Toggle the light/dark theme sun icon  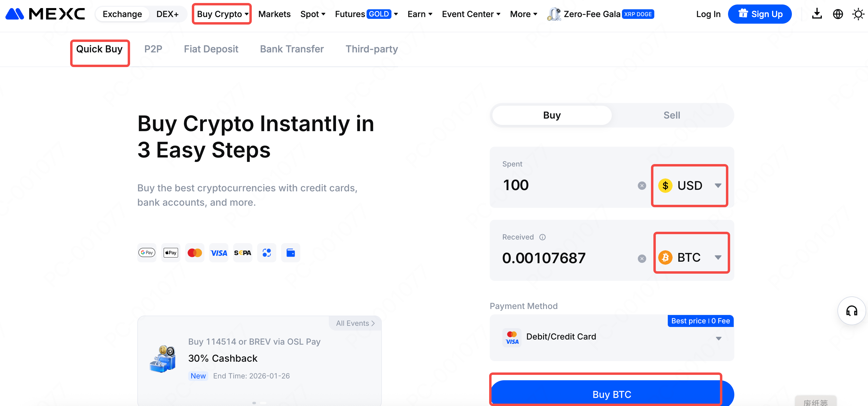pos(858,14)
